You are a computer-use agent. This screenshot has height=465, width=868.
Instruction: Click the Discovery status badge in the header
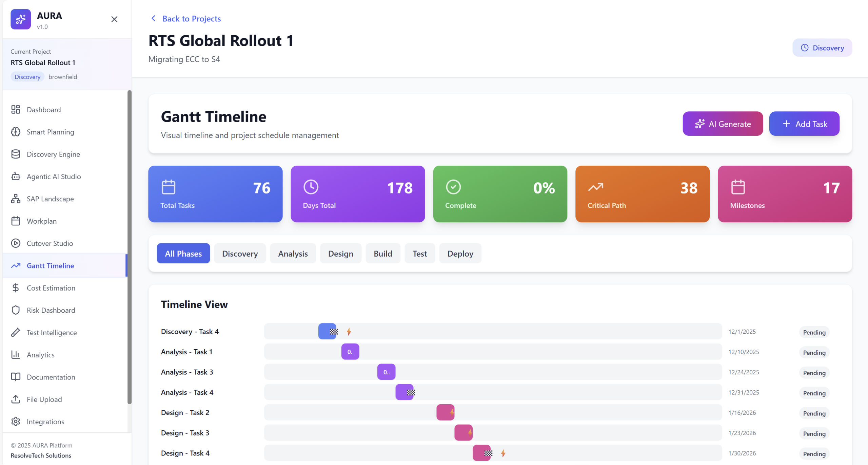[822, 48]
